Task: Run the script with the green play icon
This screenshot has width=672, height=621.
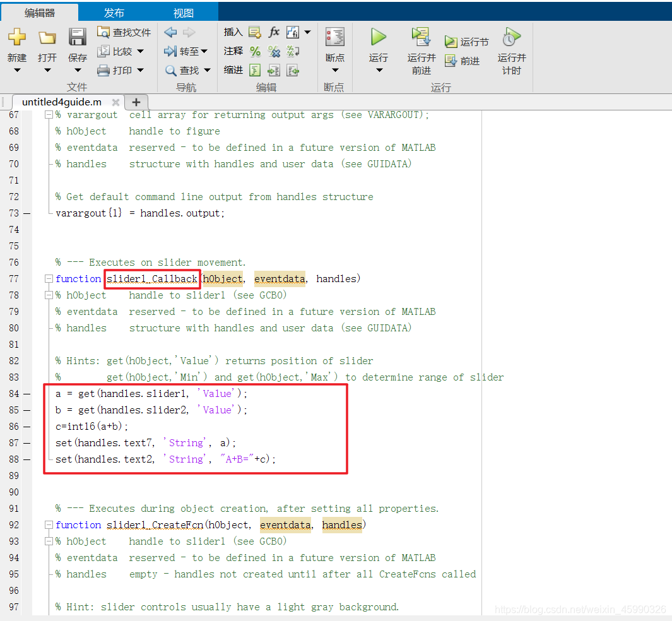Action: point(379,37)
